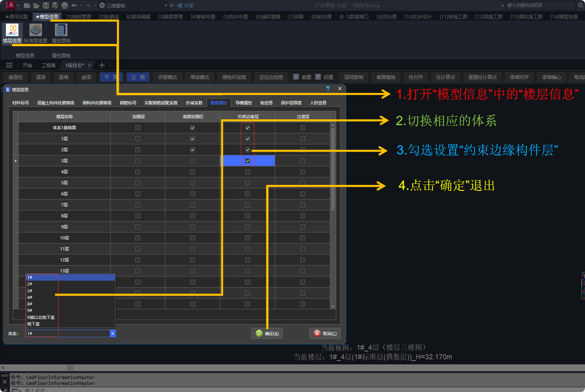This screenshot has height=392, width=585.
Task: Expand the 三维基础 workspace dropdown
Action: (x=166, y=6)
